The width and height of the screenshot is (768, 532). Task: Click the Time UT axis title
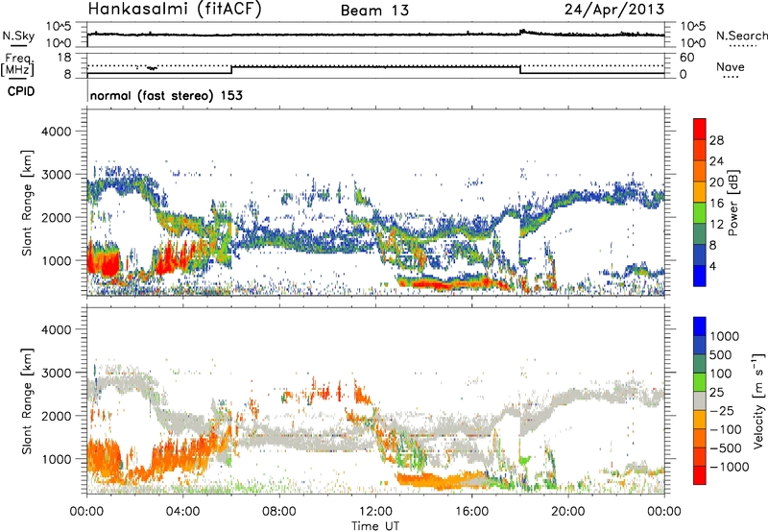pyautogui.click(x=375, y=526)
